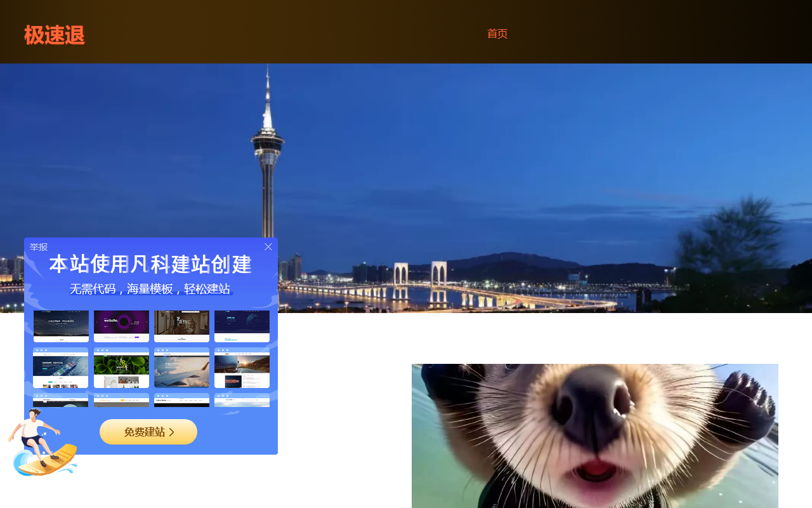
Task: Click the 举报 report link
Action: tap(39, 247)
